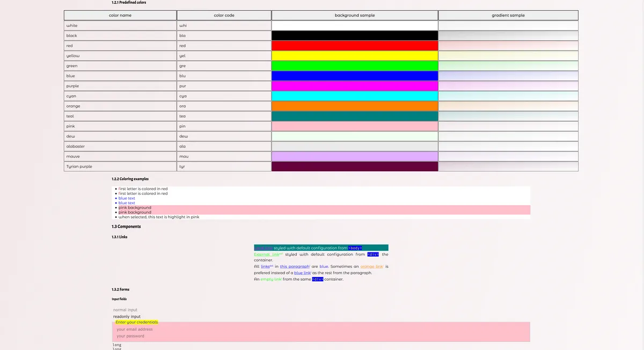
Task: Open this paragraph link
Action: (295, 266)
